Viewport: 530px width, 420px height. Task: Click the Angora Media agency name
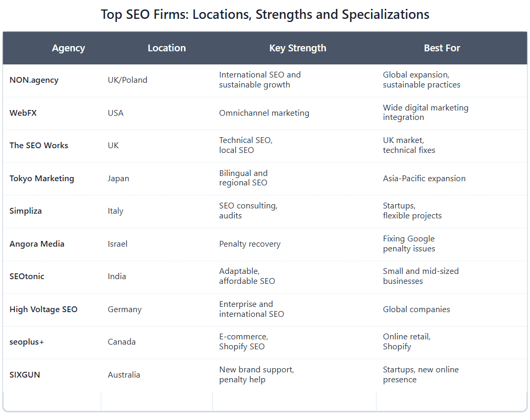37,244
